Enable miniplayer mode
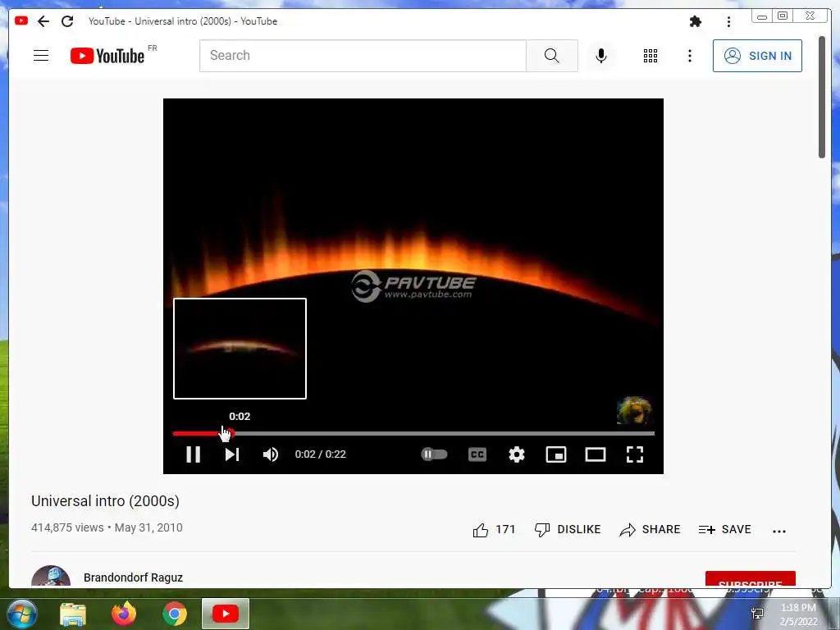840x630 pixels. [556, 454]
